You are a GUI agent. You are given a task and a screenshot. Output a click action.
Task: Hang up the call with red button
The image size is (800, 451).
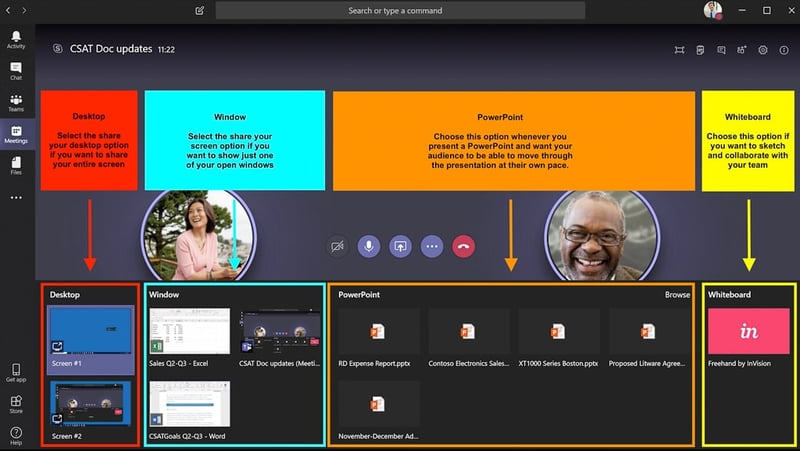(463, 246)
